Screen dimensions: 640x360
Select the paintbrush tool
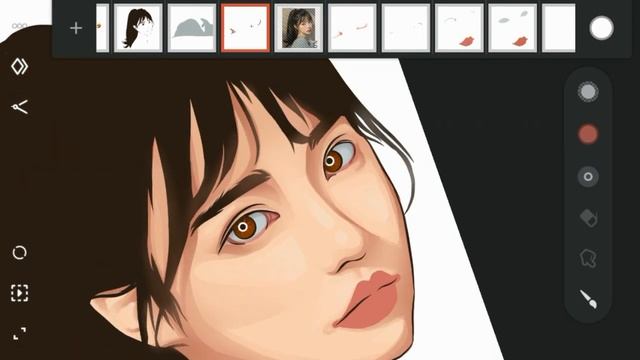(588, 299)
